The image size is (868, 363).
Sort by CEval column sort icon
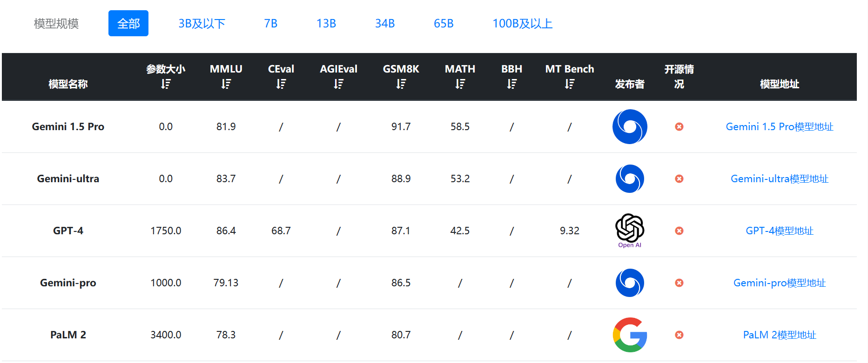[x=281, y=84]
